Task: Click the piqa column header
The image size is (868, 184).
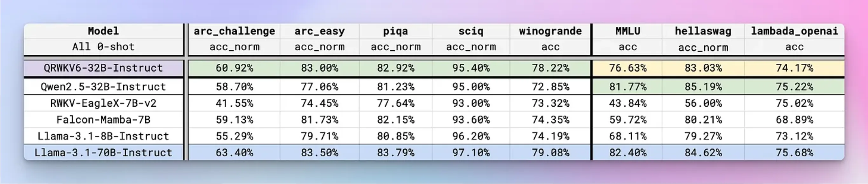Action: click(396, 32)
